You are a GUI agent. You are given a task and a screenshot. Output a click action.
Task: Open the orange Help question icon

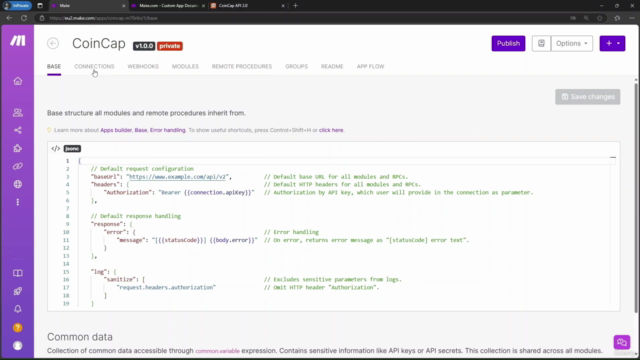(x=18, y=327)
